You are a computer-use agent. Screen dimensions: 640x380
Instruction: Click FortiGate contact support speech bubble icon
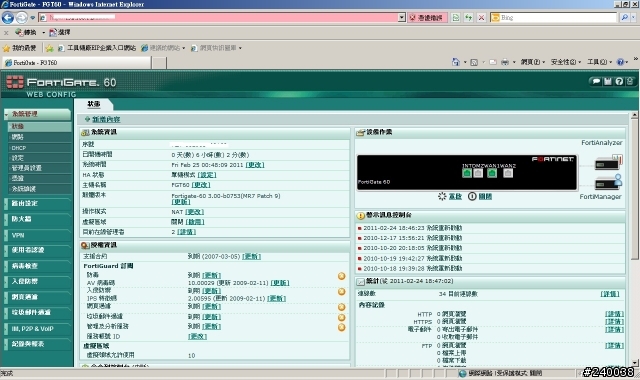coord(596,82)
